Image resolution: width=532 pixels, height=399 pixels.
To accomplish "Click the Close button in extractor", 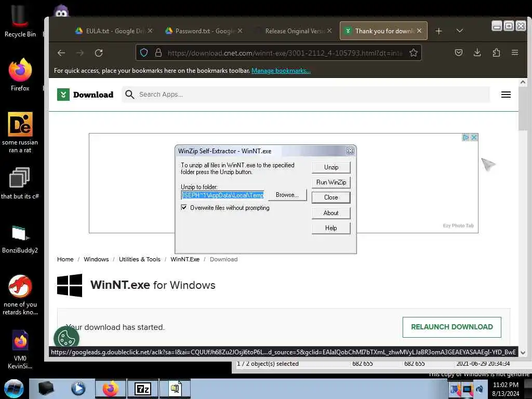I will [331, 197].
